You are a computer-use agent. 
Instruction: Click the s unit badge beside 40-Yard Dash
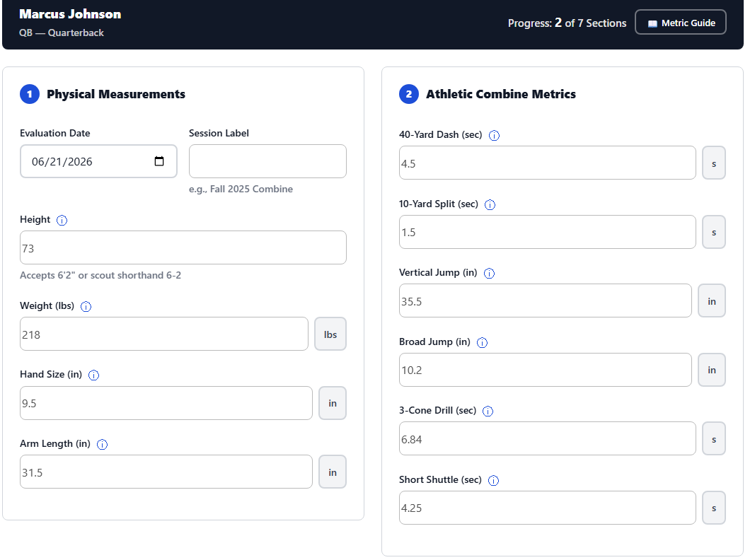(x=713, y=163)
